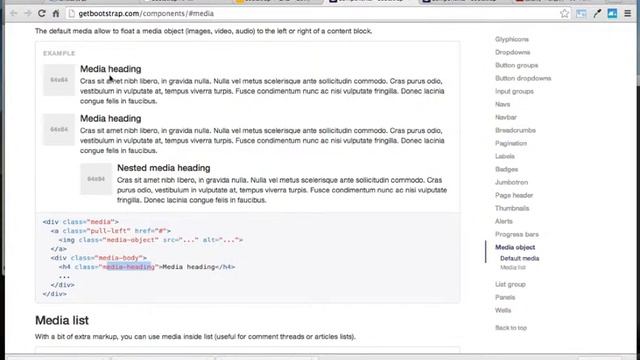Click highlighted media-heading class in code
Image resolution: width=640 pixels, height=360 pixels.
(x=129, y=267)
